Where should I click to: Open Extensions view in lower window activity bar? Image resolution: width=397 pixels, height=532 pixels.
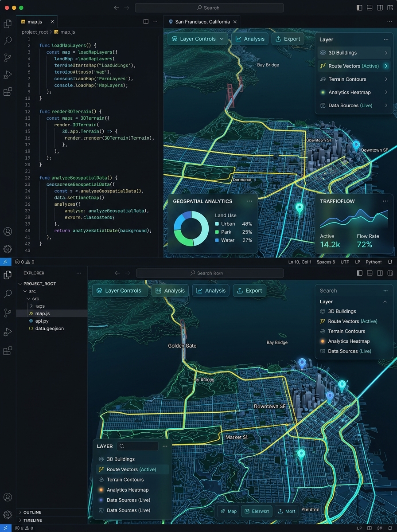8,351
